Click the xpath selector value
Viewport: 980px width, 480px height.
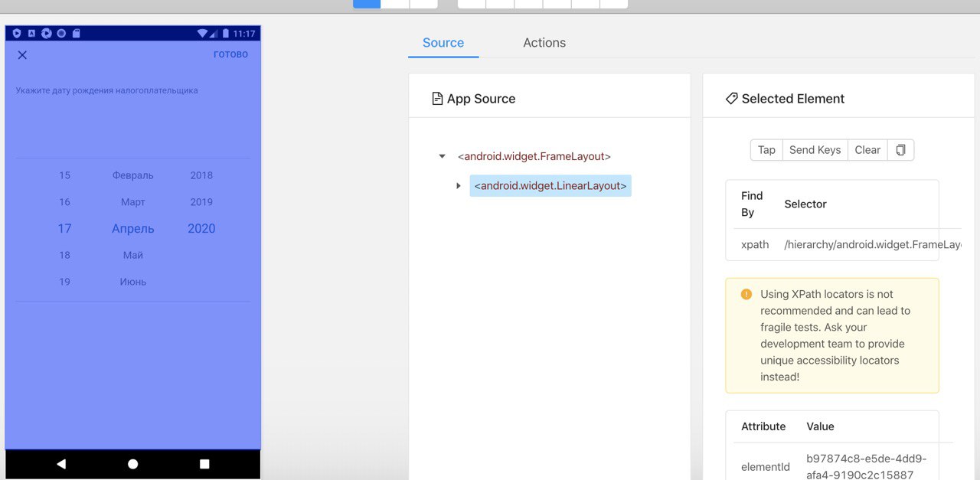[872, 245]
